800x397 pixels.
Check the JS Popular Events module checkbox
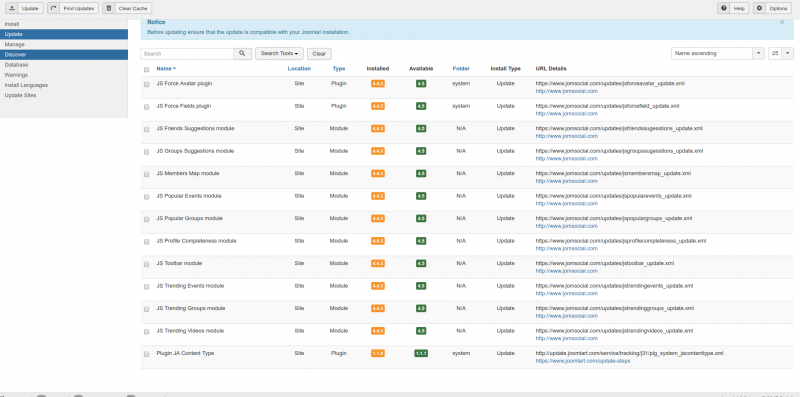coord(146,196)
